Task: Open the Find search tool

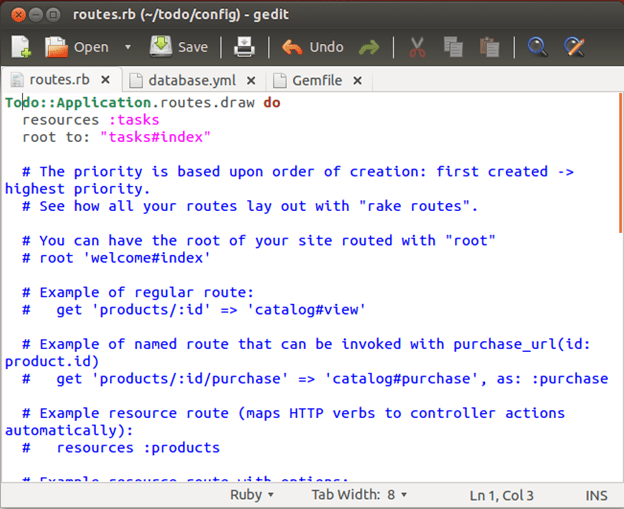Action: click(538, 47)
